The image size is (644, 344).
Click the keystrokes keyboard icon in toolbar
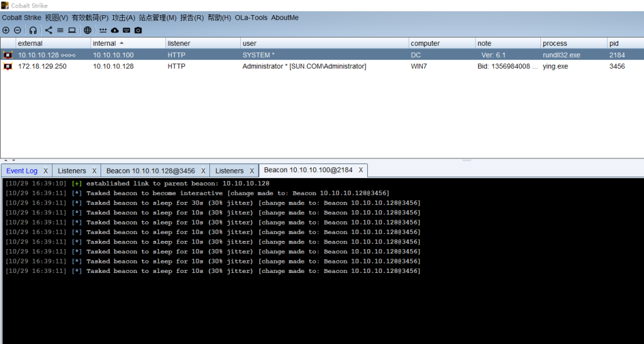point(126,30)
